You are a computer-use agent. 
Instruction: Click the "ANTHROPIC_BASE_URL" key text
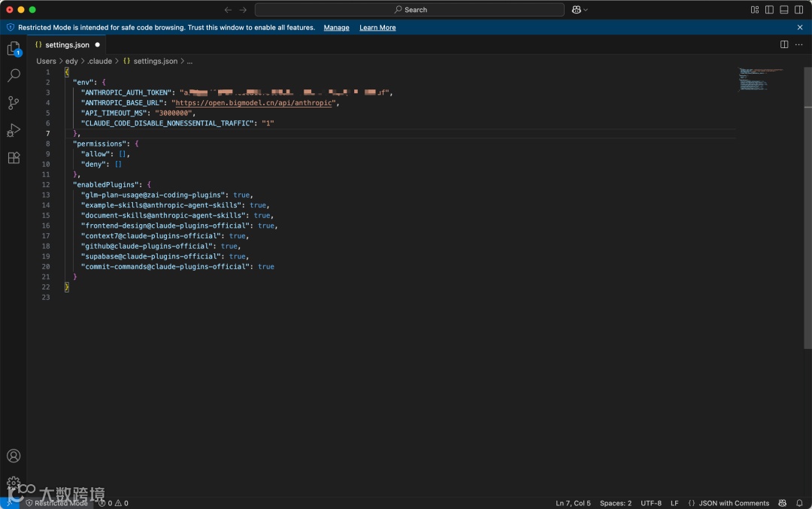click(122, 103)
